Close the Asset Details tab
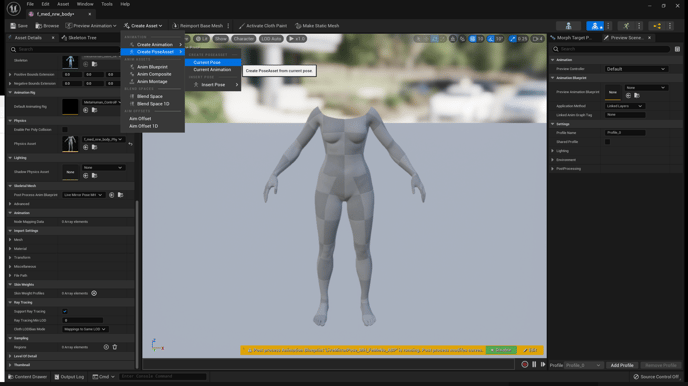The height and width of the screenshot is (386, 688). coord(53,38)
